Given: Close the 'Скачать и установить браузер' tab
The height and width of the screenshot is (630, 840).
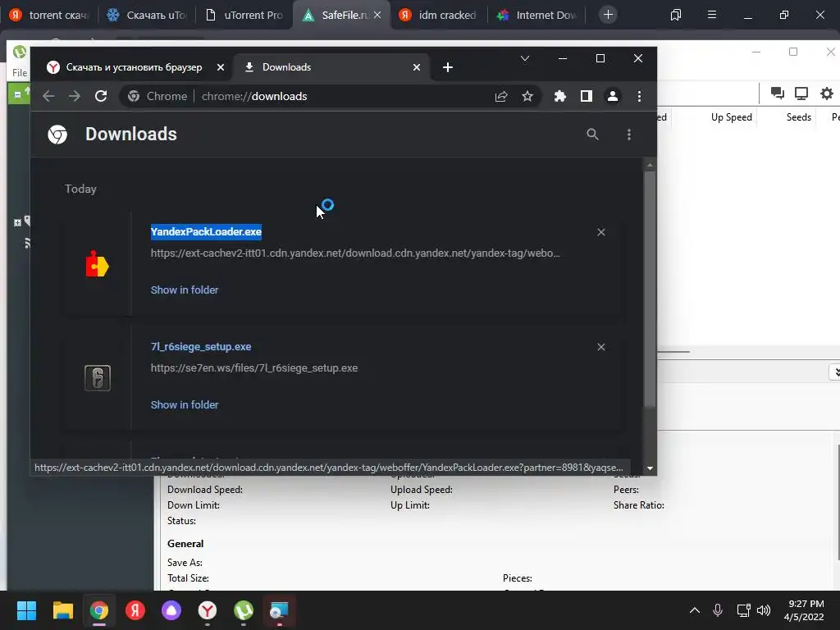Looking at the screenshot, I should coord(220,67).
